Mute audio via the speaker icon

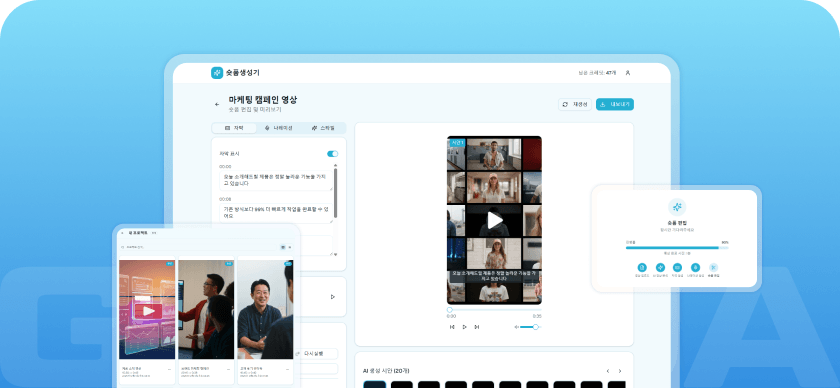pyautogui.click(x=516, y=327)
